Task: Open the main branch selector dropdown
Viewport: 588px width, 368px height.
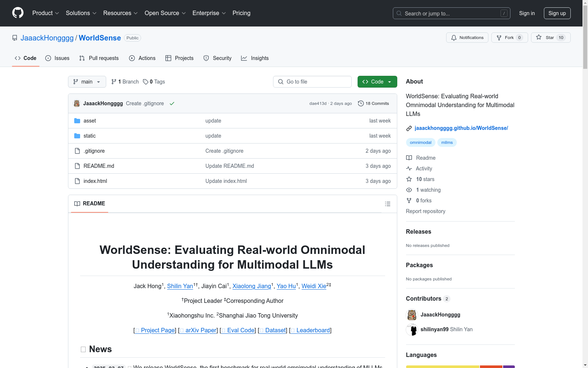Action: pyautogui.click(x=87, y=82)
